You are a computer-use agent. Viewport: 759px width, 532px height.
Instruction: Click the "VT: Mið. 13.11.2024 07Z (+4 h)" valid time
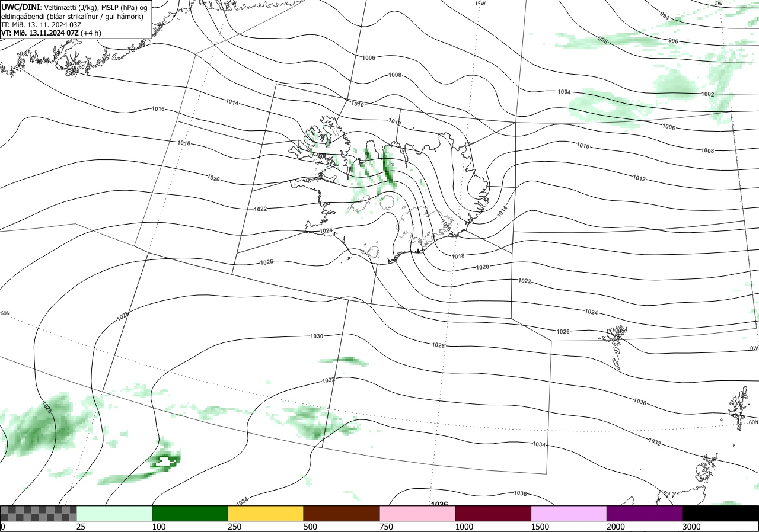point(51,33)
